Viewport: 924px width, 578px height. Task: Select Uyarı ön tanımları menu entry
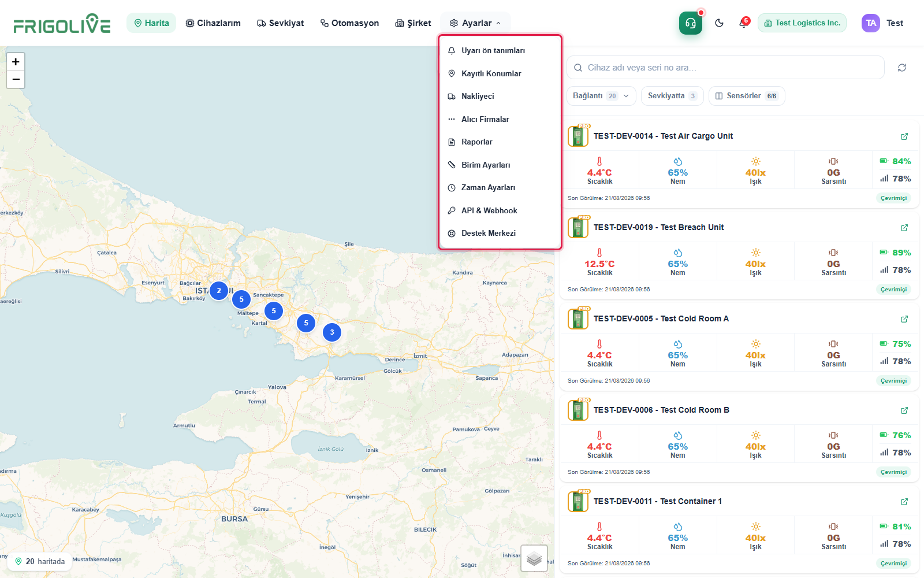pos(500,51)
